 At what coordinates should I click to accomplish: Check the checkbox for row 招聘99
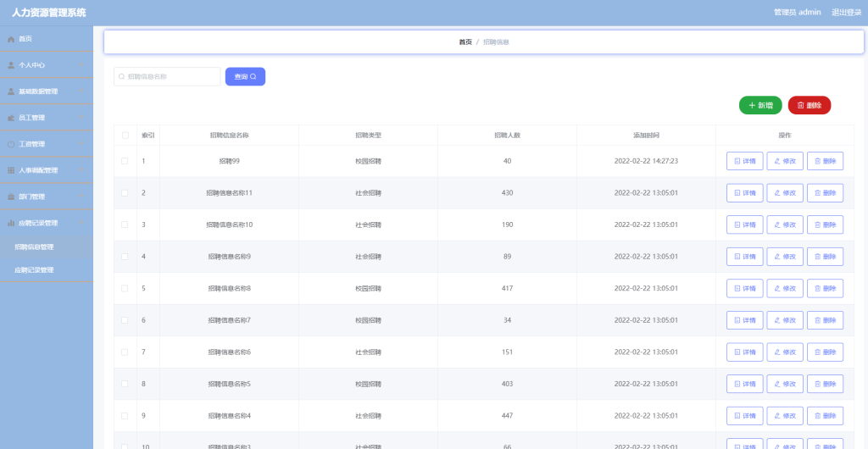coord(125,161)
